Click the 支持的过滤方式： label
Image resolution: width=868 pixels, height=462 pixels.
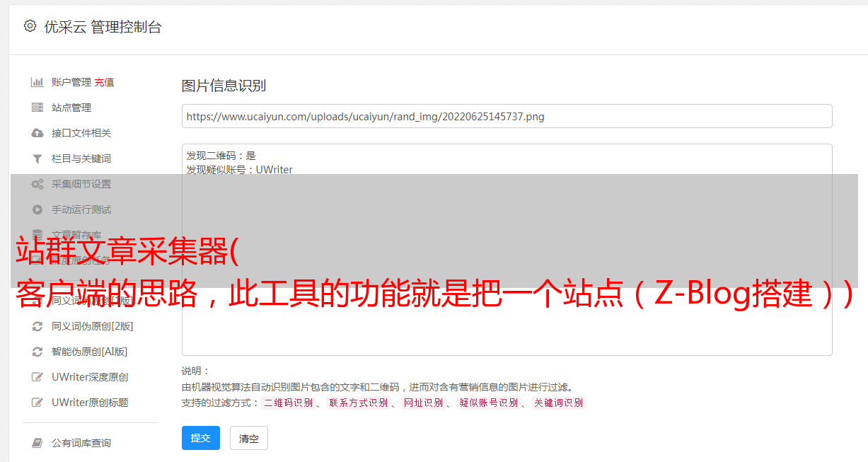coord(221,403)
